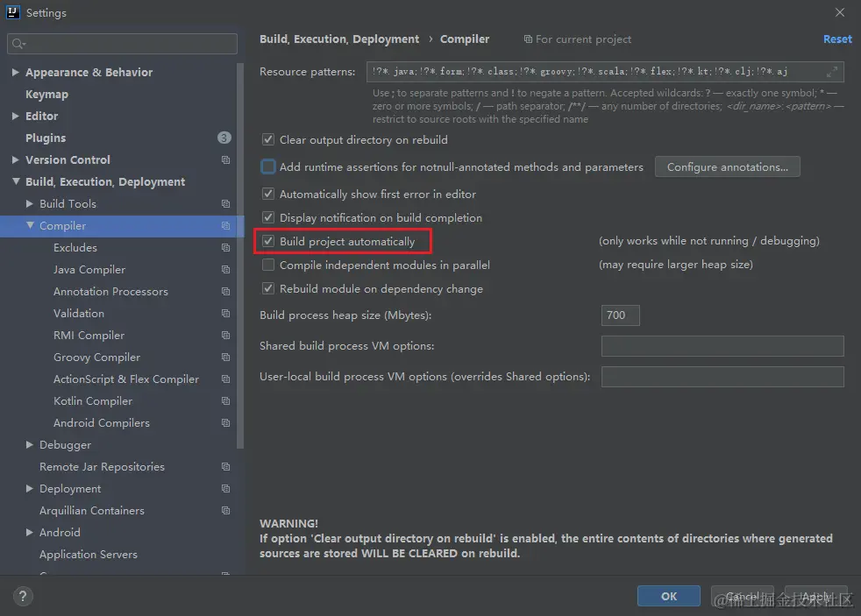Viewport: 861px width, 616px height.
Task: Open help with the question mark button
Action: [23, 596]
